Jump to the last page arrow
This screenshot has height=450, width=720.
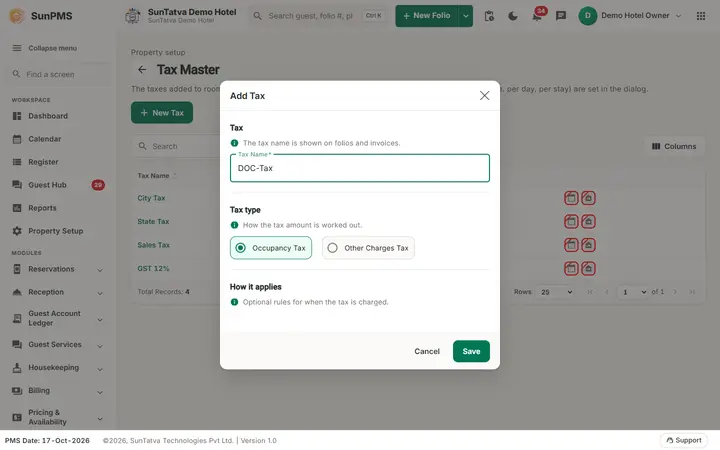click(x=692, y=292)
